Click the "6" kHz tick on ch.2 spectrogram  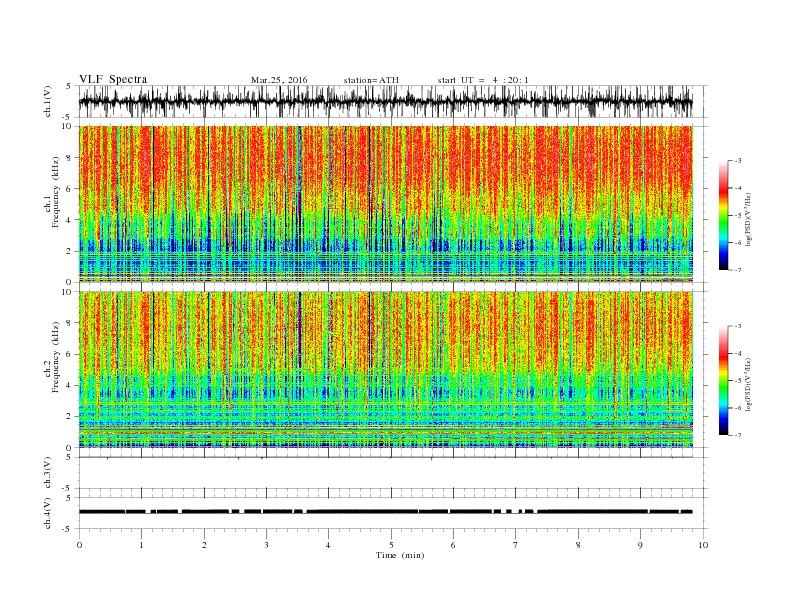point(70,354)
